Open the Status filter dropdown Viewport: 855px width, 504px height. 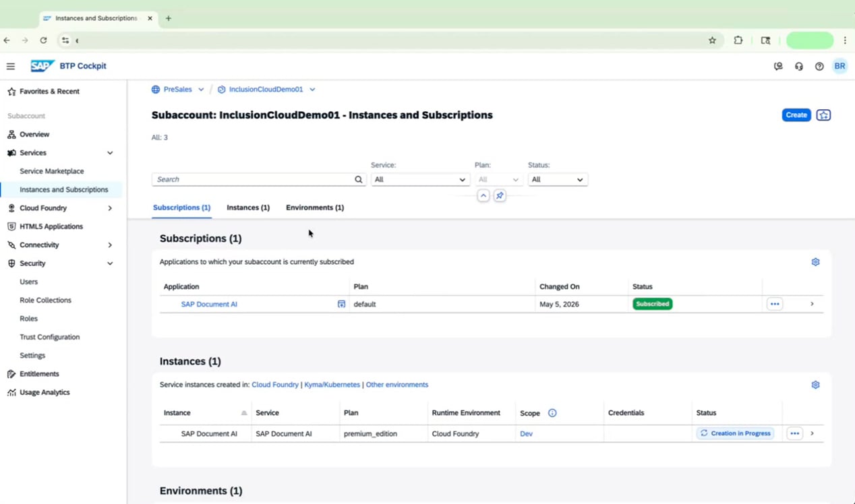(558, 179)
